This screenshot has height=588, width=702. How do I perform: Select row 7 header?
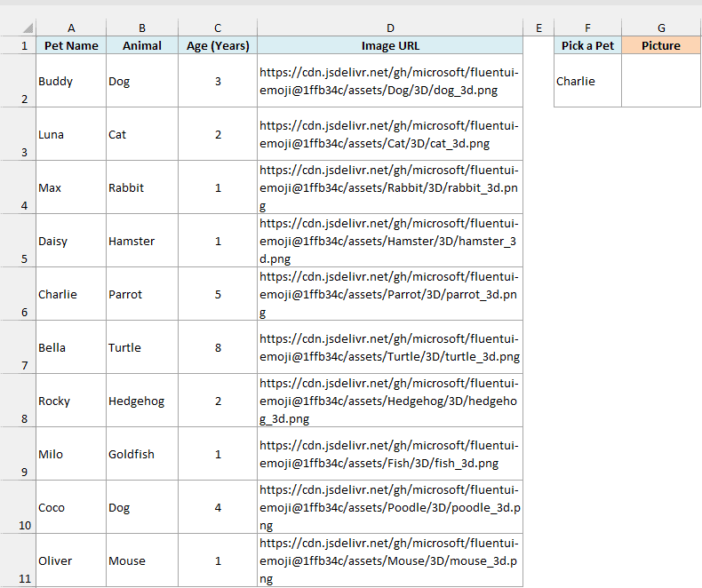(x=18, y=346)
